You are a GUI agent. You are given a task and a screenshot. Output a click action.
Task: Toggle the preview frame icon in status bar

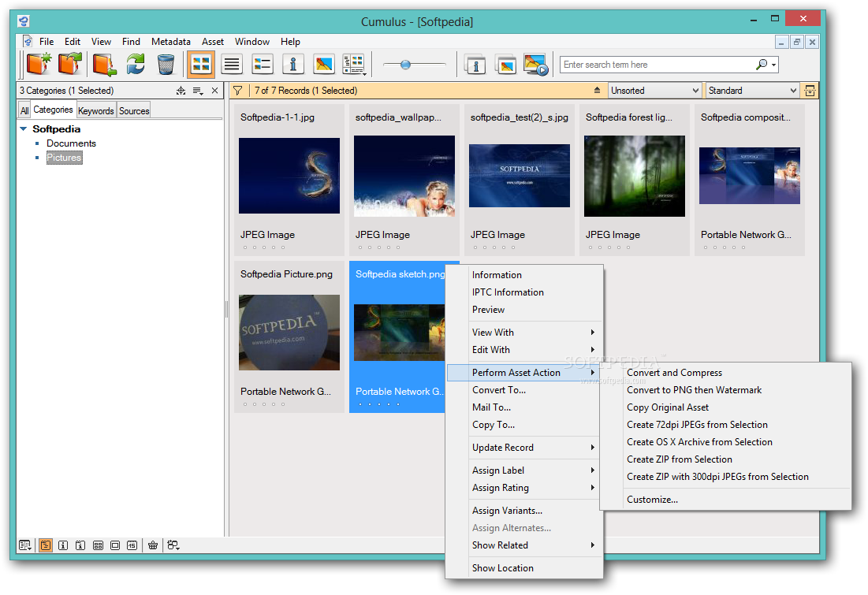(115, 545)
